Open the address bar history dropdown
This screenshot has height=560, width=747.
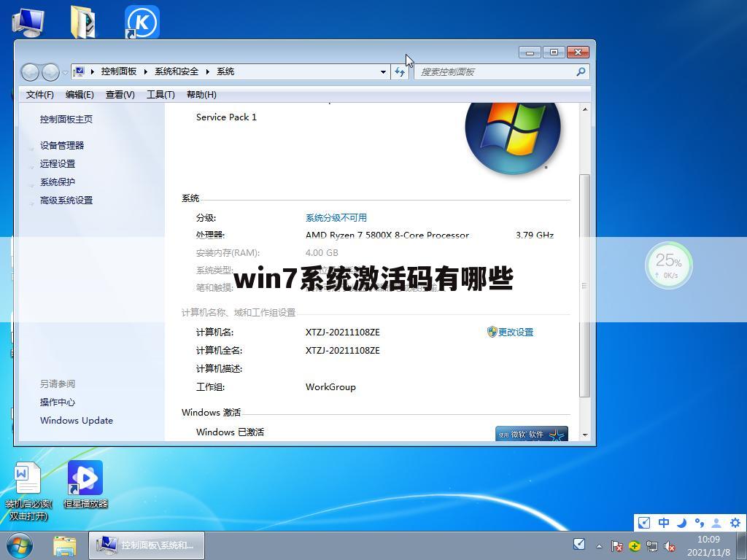point(384,72)
